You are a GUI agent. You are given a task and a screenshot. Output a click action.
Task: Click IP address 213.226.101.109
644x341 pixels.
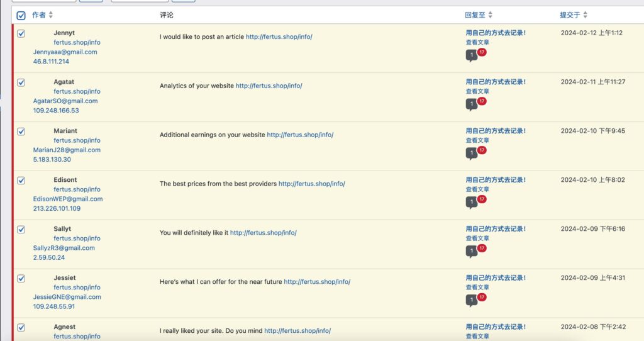point(57,208)
